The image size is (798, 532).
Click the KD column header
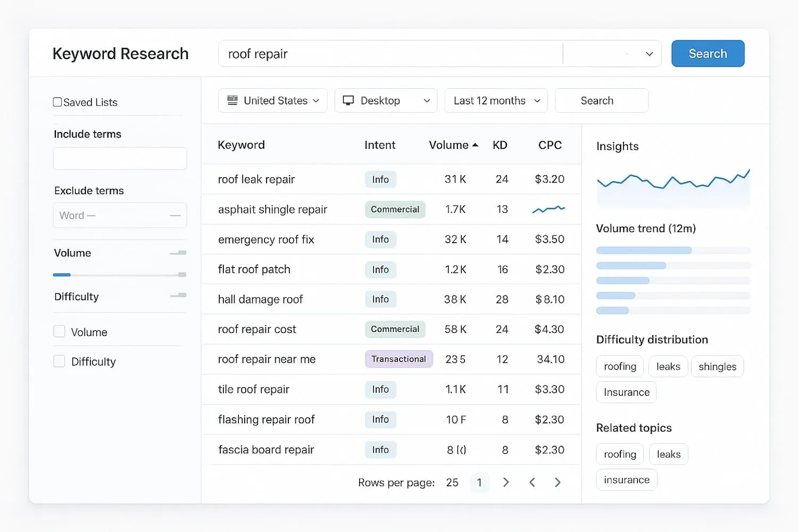(500, 144)
